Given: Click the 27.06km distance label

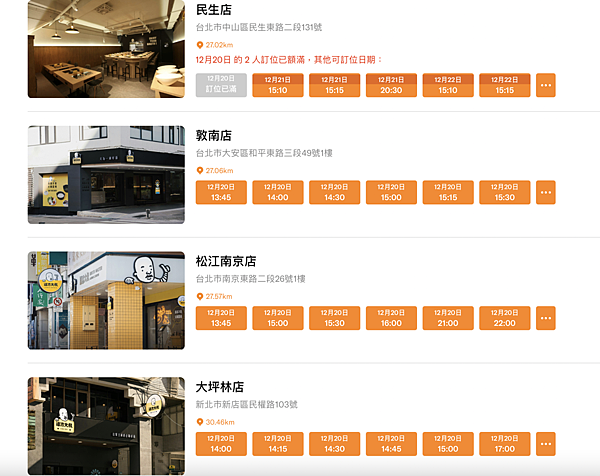Looking at the screenshot, I should pyautogui.click(x=219, y=171).
